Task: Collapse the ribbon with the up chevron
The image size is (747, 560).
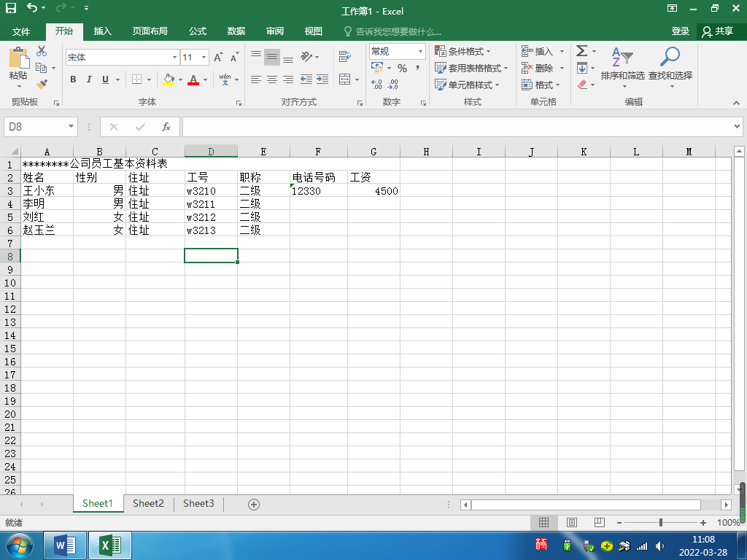Action: tap(737, 102)
